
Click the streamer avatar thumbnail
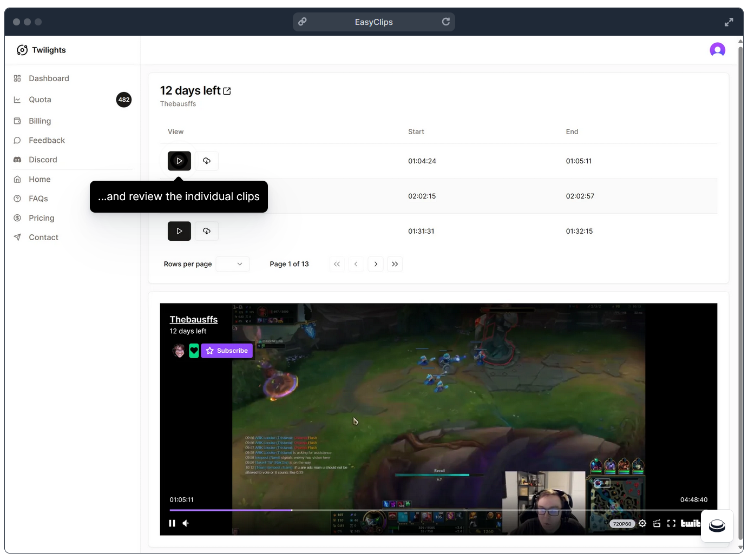tap(179, 351)
